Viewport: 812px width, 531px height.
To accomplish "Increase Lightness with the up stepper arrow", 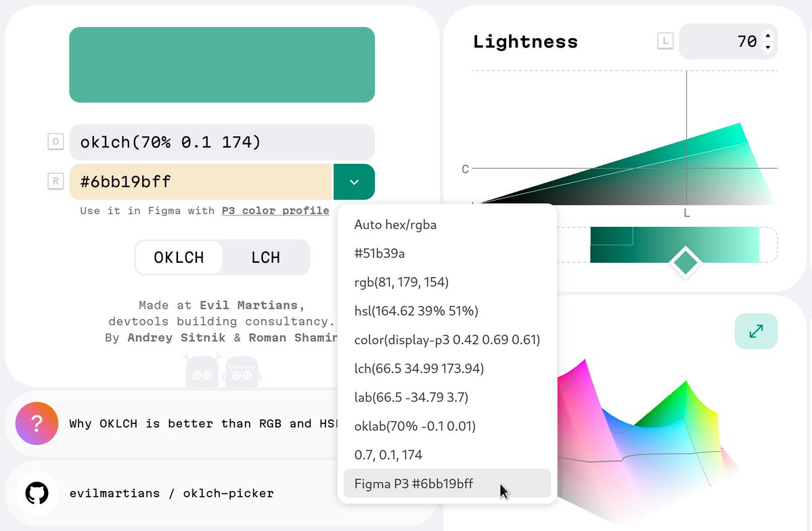I will 767,36.
